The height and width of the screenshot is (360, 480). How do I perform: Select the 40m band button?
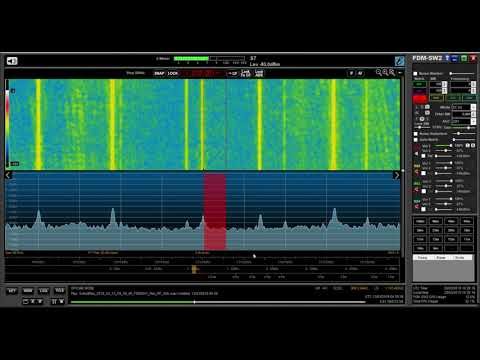[467, 221]
